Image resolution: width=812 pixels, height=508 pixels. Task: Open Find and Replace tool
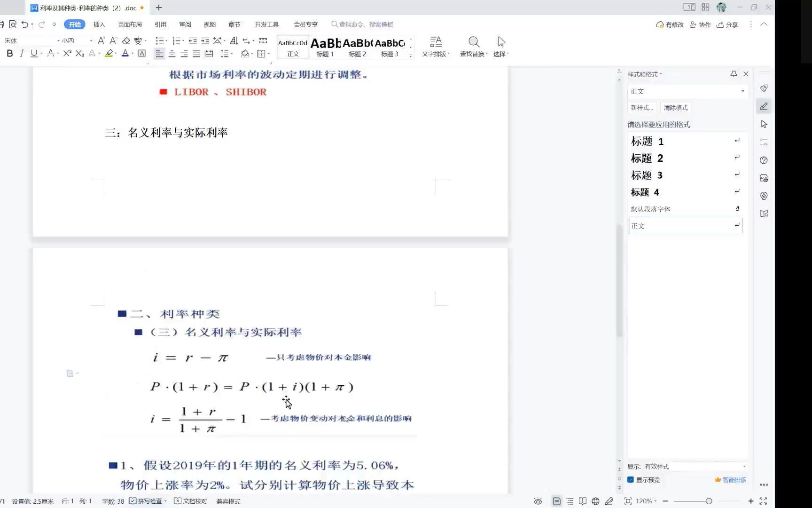[x=474, y=47]
